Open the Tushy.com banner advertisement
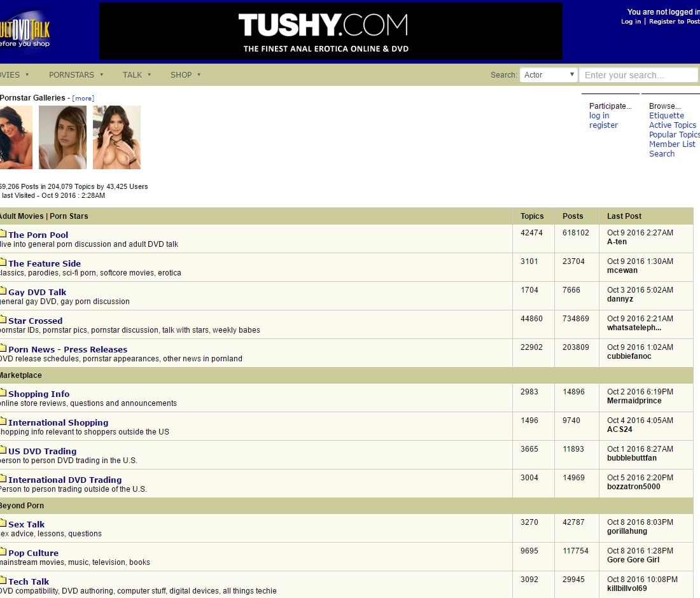 tap(331, 31)
